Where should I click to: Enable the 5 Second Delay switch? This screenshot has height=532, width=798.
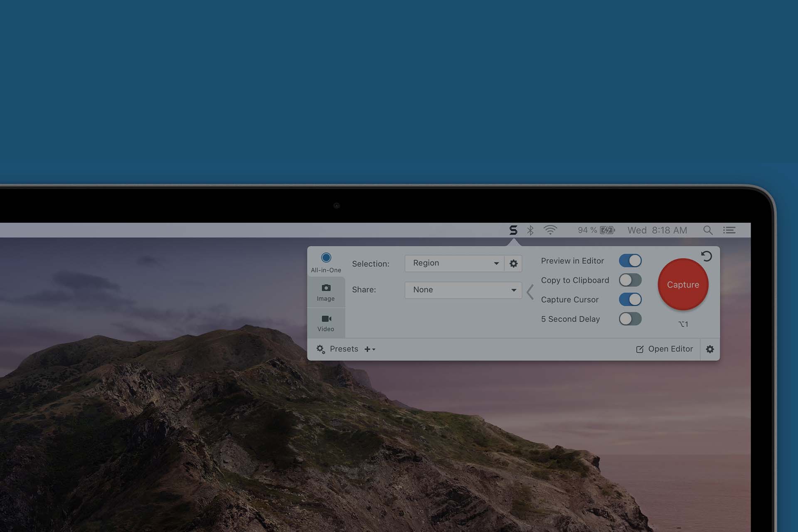(630, 319)
